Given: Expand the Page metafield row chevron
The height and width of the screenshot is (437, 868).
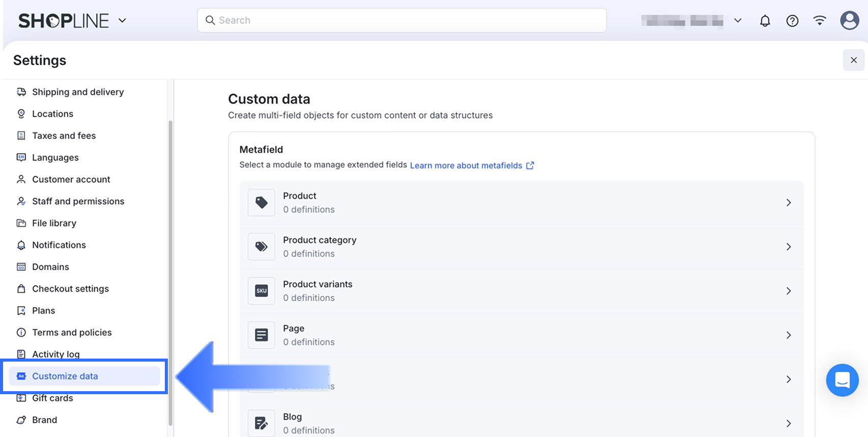Looking at the screenshot, I should tap(789, 335).
